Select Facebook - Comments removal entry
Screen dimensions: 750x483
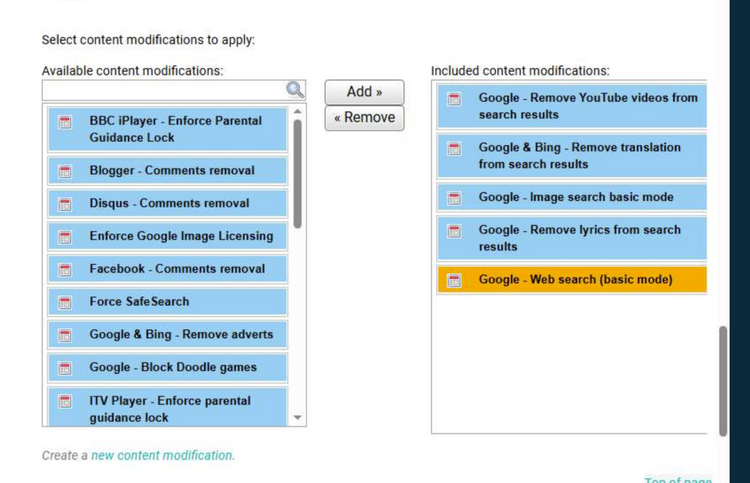coord(167,269)
